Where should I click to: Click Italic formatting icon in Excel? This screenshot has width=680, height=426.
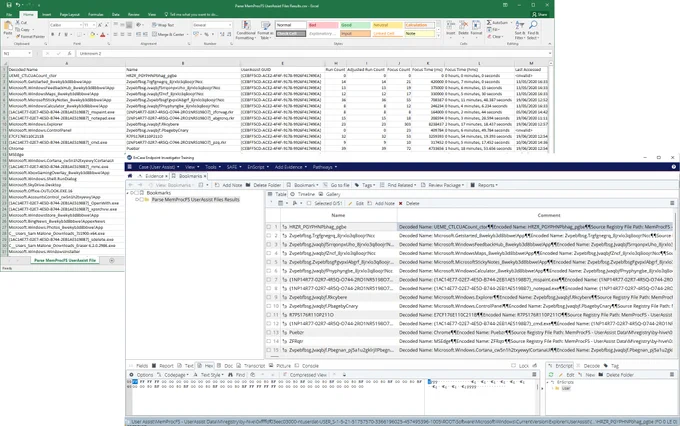click(59, 34)
